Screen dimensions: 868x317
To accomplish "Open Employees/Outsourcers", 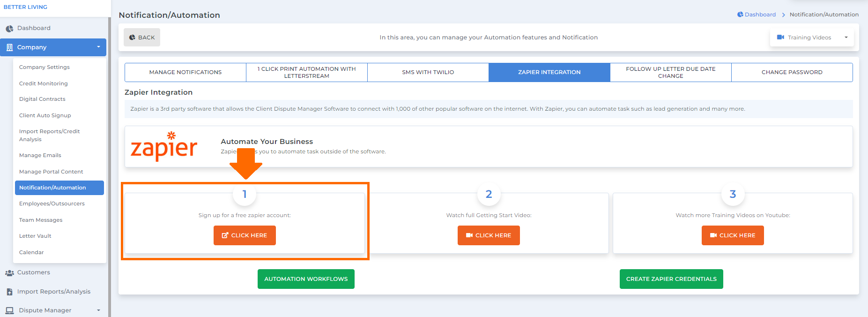I will [52, 204].
